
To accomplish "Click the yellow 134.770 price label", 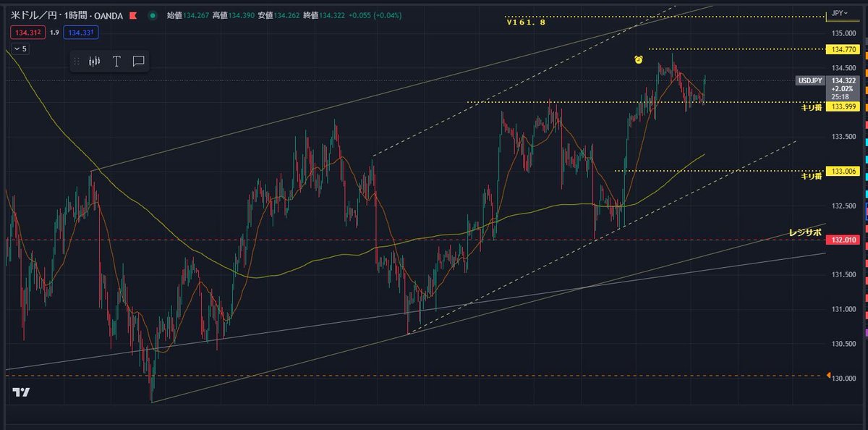I will click(x=843, y=49).
